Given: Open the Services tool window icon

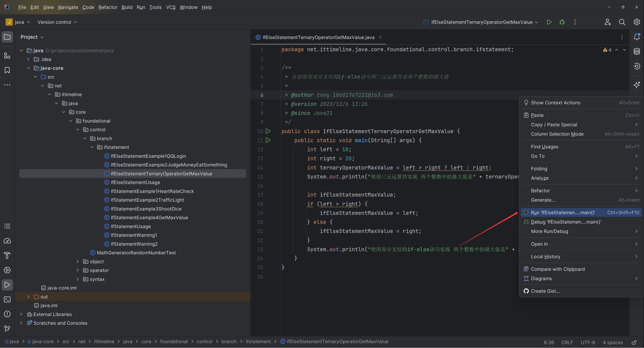Looking at the screenshot, I should click(x=7, y=270).
